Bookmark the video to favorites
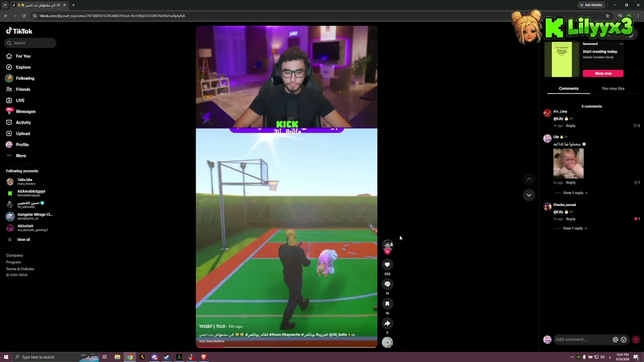 pos(387,304)
